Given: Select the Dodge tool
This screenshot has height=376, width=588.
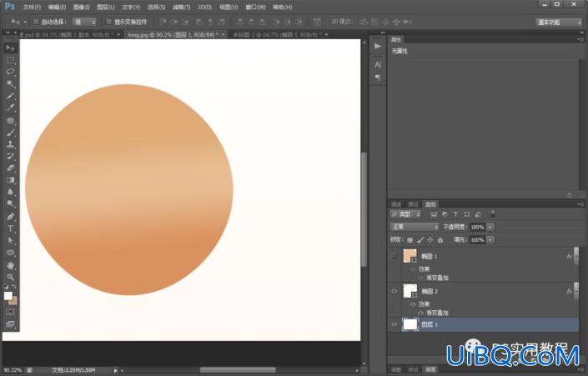Looking at the screenshot, I should [x=10, y=204].
